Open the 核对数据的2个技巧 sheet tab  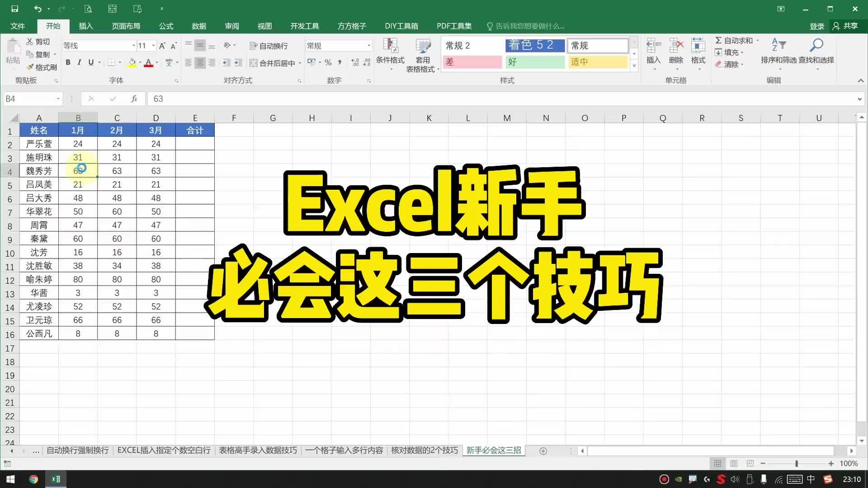pos(424,450)
